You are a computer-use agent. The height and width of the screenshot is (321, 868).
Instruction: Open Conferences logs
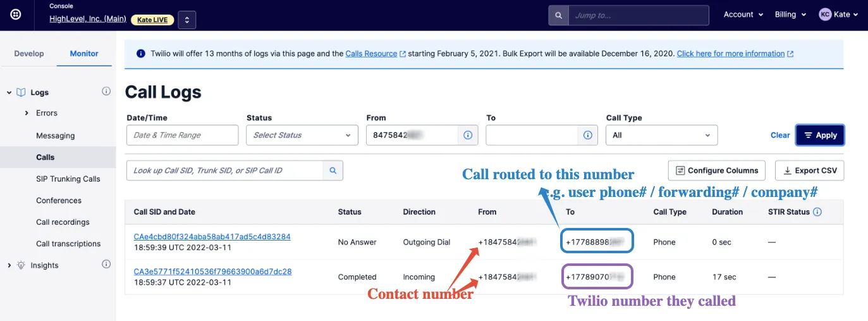(59, 200)
